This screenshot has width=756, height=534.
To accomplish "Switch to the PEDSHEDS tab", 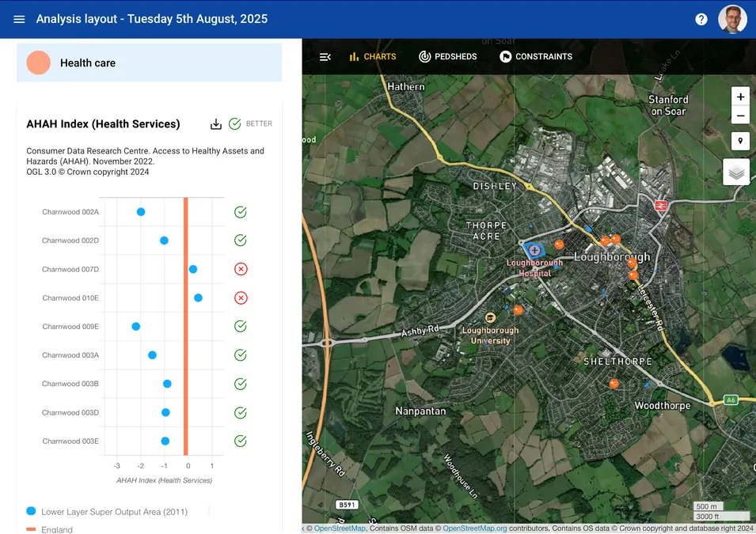I will [448, 56].
